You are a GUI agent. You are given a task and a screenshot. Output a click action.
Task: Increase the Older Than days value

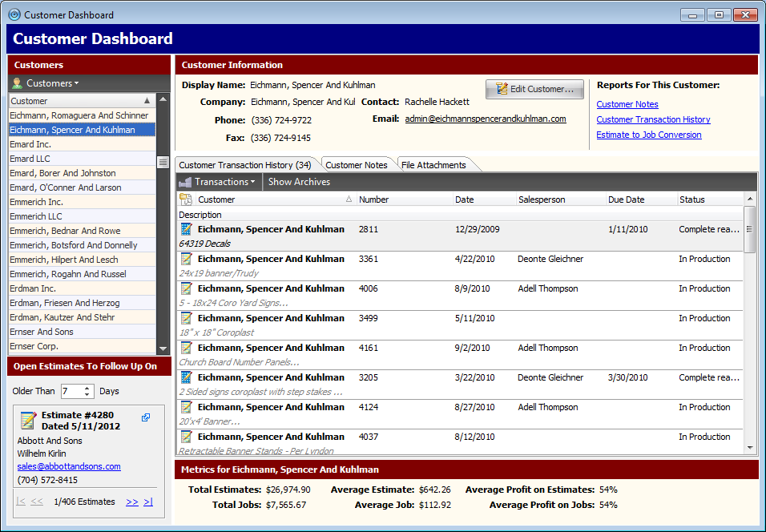click(x=88, y=388)
